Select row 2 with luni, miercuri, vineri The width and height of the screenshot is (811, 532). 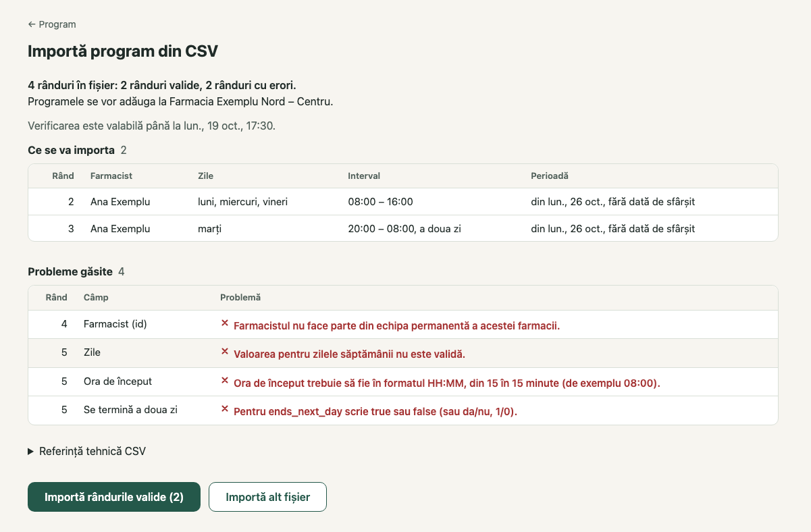click(x=403, y=202)
